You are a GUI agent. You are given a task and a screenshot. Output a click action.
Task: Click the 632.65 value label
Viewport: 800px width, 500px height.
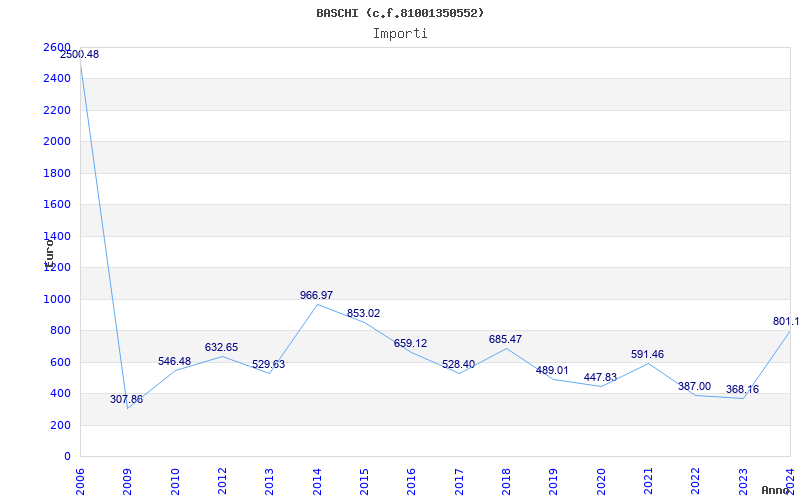221,347
